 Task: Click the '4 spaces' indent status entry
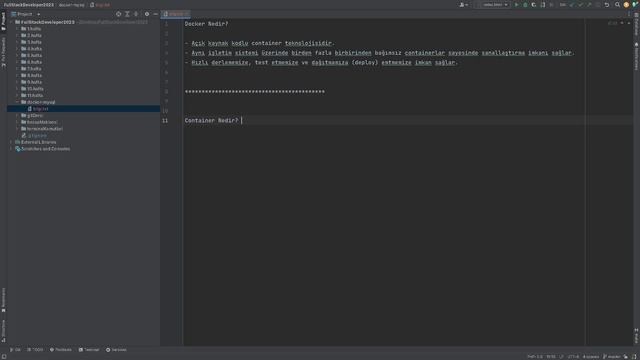pos(591,357)
